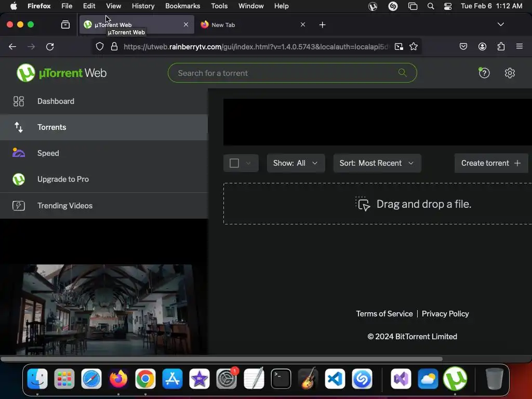This screenshot has height=399, width=532.
Task: Open the Firefox account icon
Action: [x=482, y=46]
